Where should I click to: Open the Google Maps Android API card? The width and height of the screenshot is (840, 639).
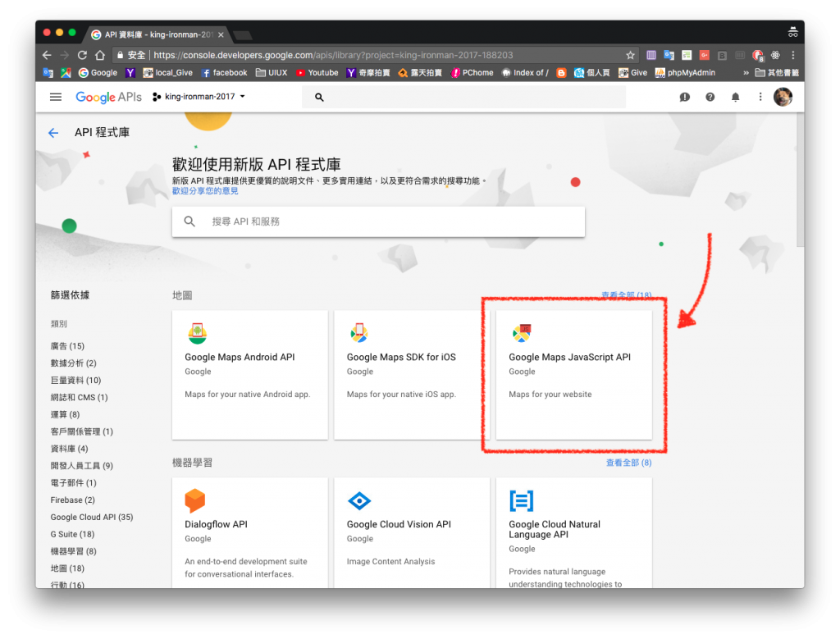(249, 375)
